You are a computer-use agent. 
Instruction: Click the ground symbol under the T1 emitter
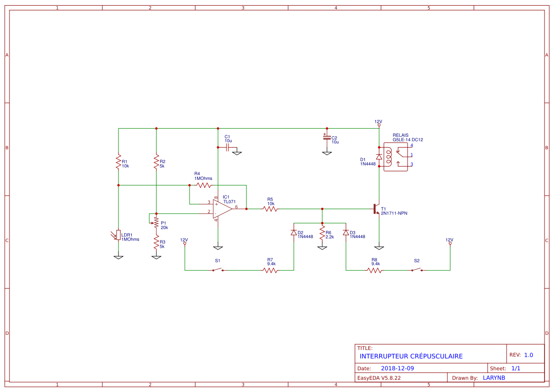click(379, 248)
